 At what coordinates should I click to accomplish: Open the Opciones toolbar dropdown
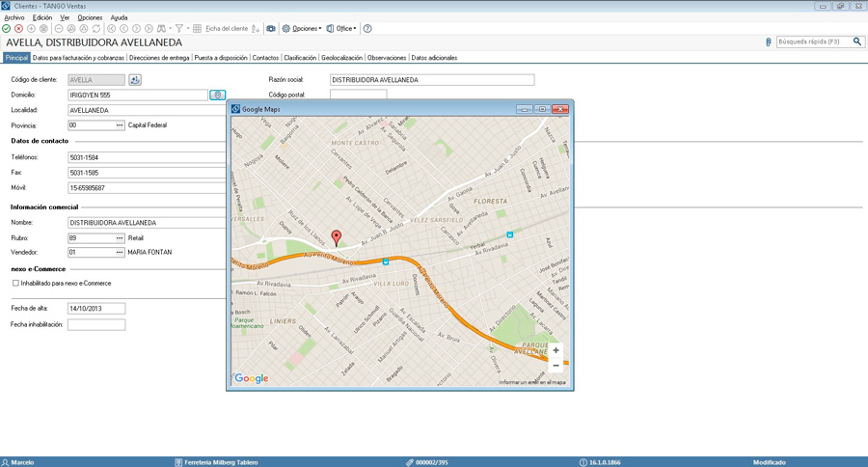(302, 29)
